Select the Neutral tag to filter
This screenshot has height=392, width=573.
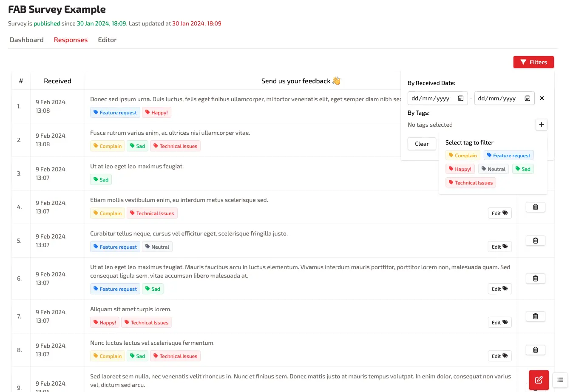pos(493,169)
